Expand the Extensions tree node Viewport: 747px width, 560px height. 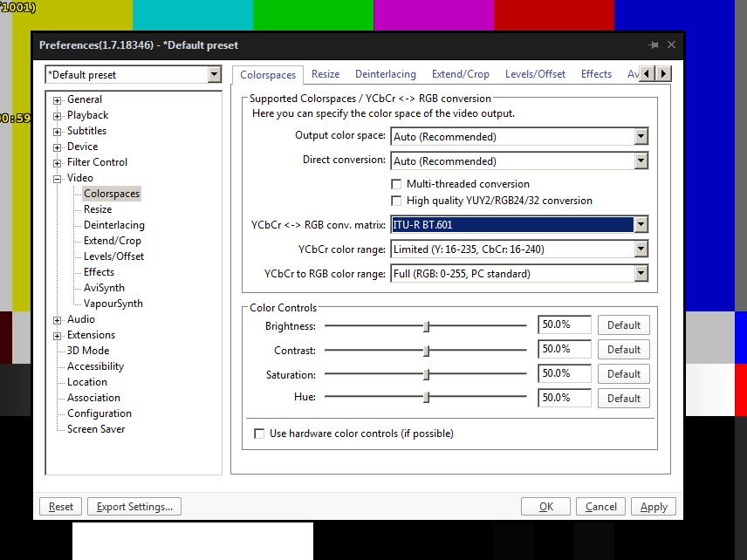pyautogui.click(x=58, y=336)
